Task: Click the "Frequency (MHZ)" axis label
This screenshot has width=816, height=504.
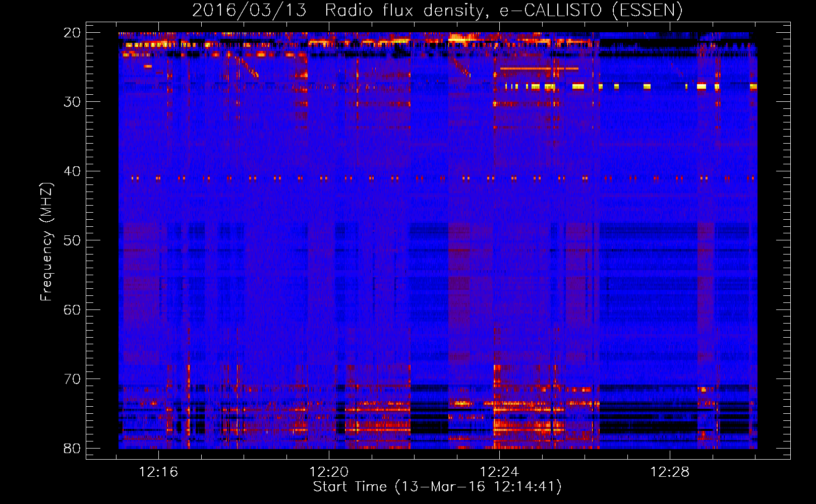Action: tap(46, 242)
